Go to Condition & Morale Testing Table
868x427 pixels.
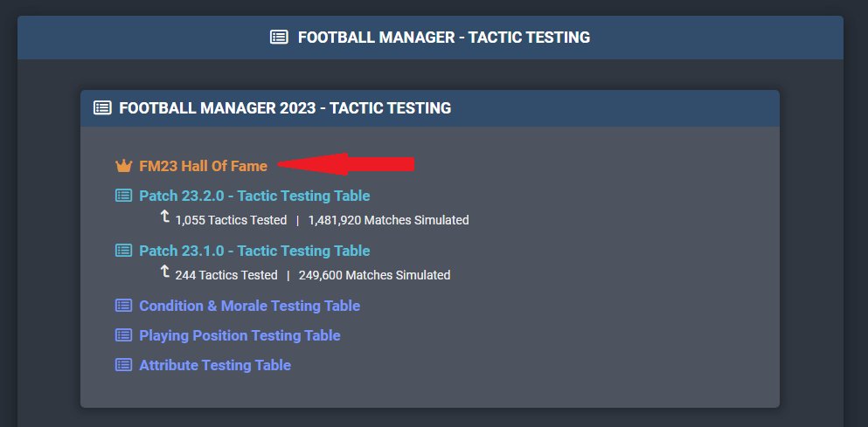pyautogui.click(x=249, y=306)
